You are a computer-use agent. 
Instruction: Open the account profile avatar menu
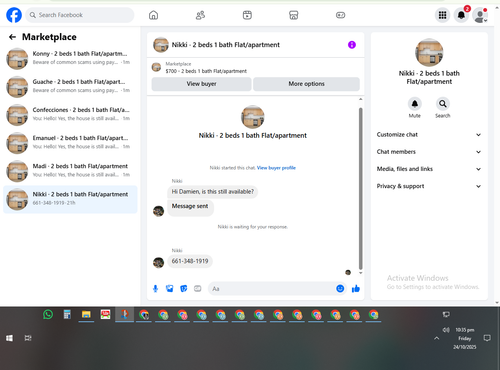(480, 15)
